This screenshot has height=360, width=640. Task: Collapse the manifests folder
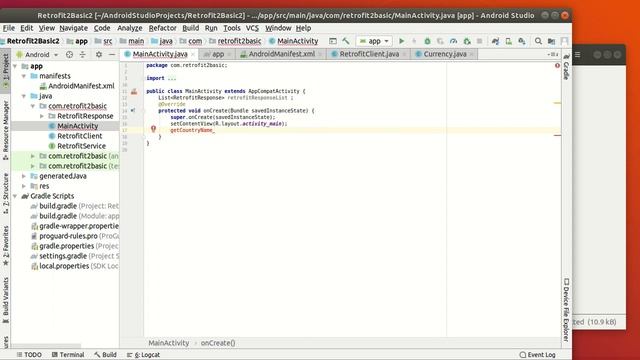click(x=24, y=76)
